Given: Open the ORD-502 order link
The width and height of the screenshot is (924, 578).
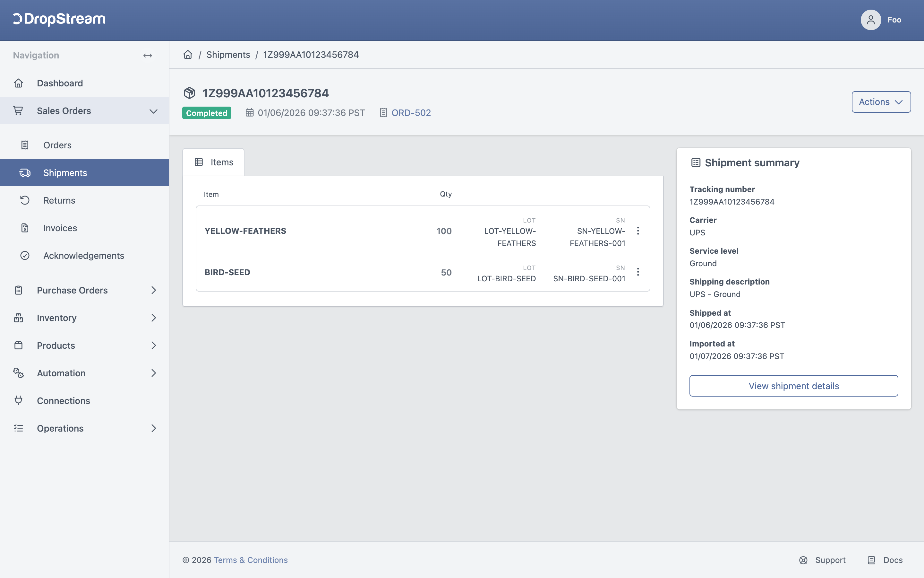Looking at the screenshot, I should 411,113.
